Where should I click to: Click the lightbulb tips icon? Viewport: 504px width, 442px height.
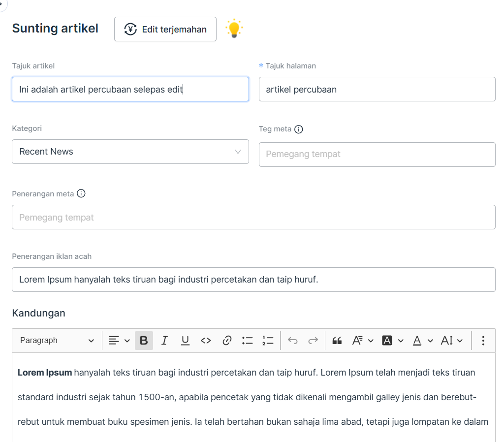click(234, 29)
